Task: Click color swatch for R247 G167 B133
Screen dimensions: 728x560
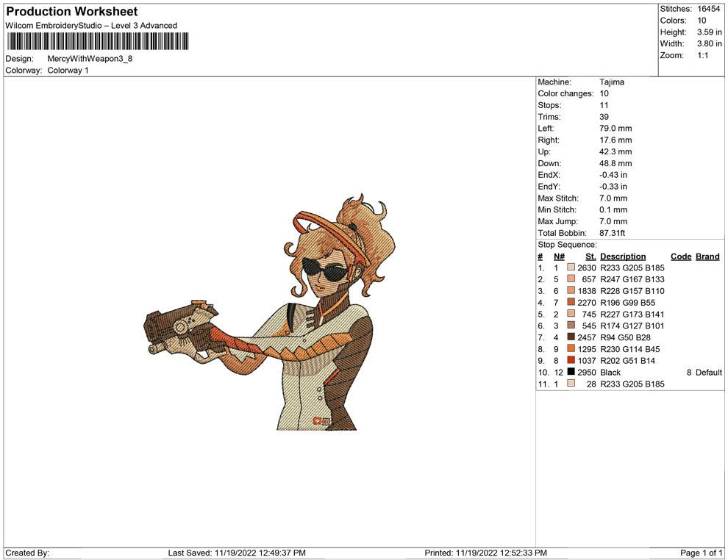Action: coord(571,279)
